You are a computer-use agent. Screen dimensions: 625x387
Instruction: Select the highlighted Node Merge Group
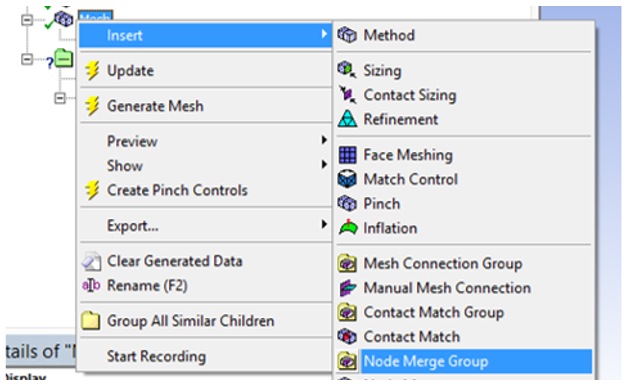[464, 361]
